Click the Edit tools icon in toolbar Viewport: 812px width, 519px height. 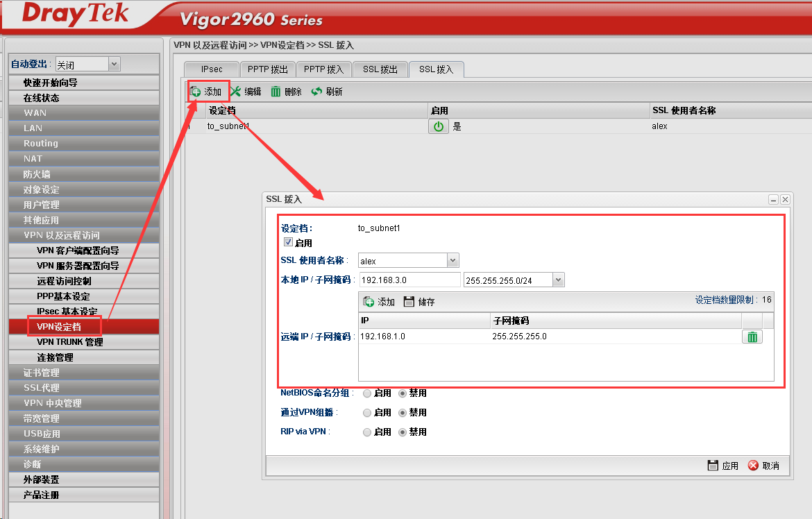click(x=236, y=92)
